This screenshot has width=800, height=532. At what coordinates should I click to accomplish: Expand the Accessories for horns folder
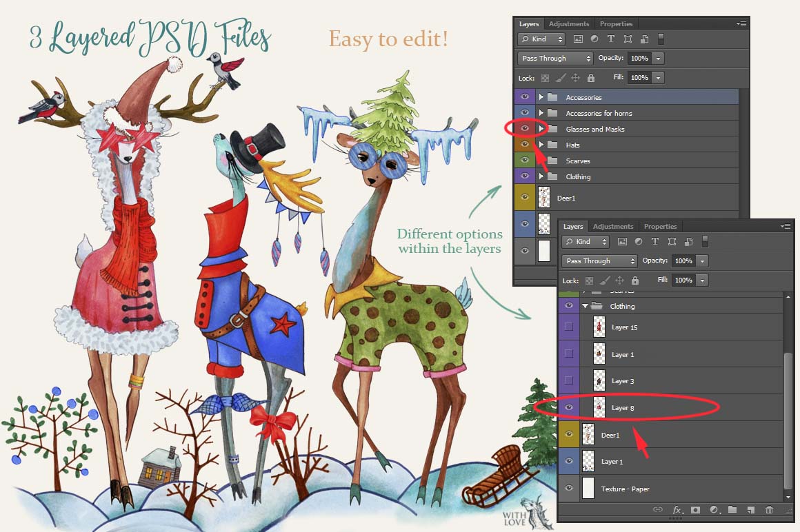tap(541, 113)
